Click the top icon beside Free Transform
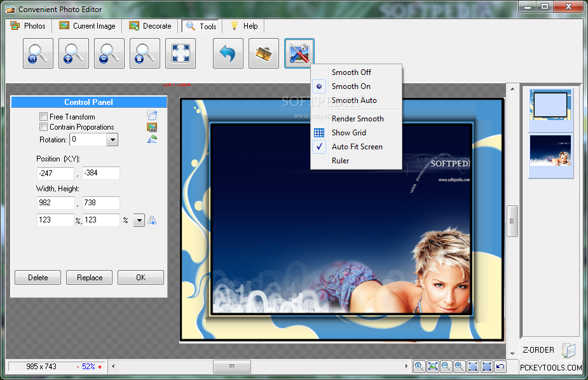 click(152, 115)
